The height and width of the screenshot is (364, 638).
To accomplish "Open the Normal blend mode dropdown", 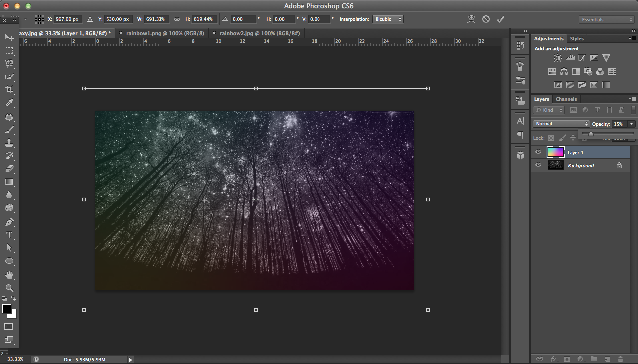I will click(561, 124).
